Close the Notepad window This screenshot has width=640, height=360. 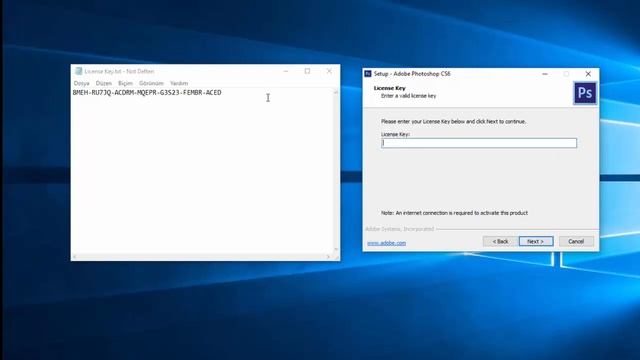tap(329, 71)
